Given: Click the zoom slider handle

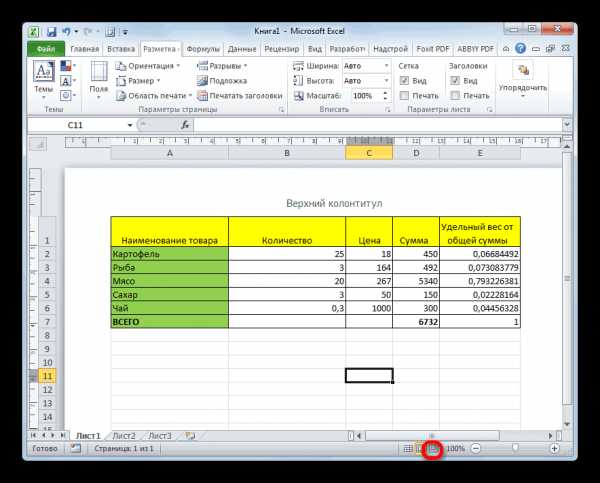Looking at the screenshot, I should [515, 448].
